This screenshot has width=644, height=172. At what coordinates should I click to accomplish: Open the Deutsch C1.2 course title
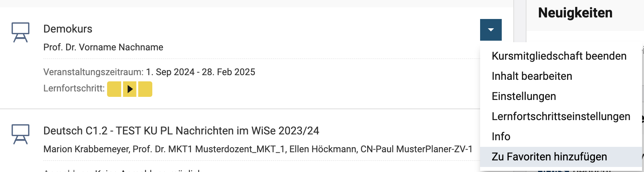(181, 131)
